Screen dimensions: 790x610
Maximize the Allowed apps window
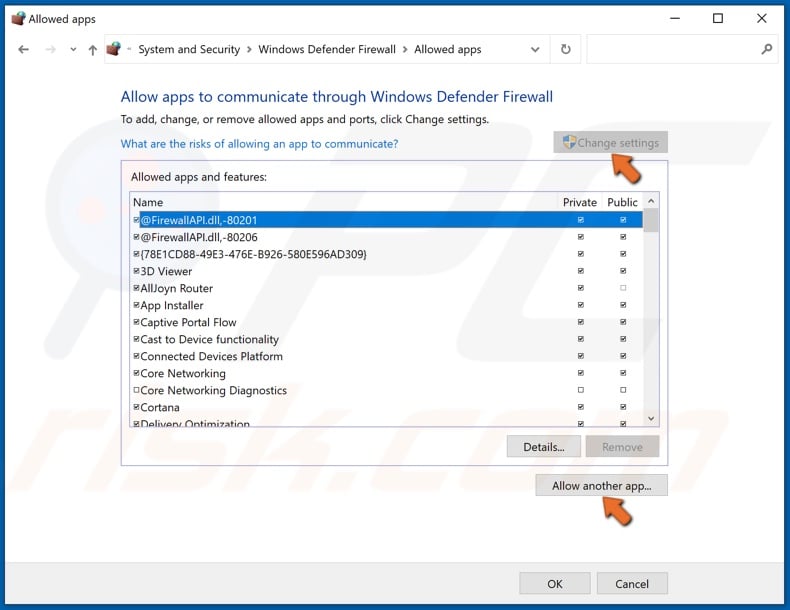[718, 19]
